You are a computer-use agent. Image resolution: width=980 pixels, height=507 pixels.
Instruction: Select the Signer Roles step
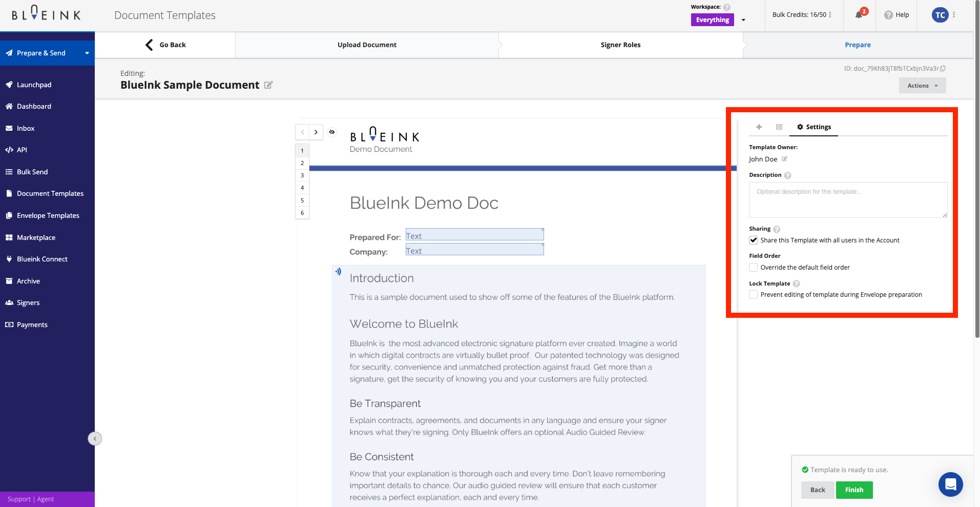point(620,45)
